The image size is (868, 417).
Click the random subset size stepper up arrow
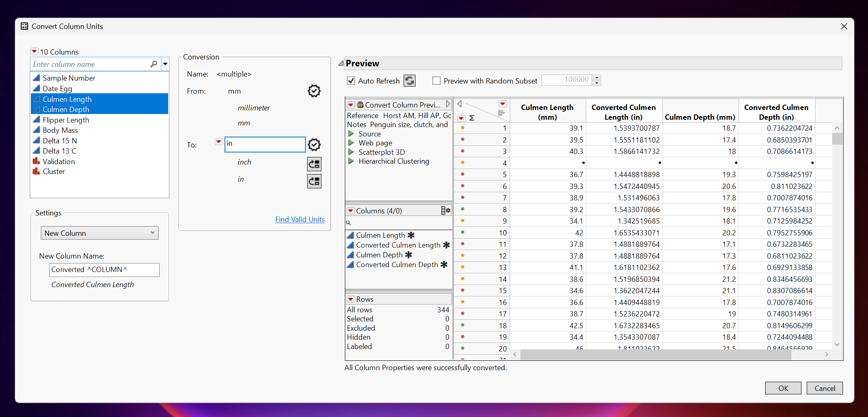tap(596, 77)
